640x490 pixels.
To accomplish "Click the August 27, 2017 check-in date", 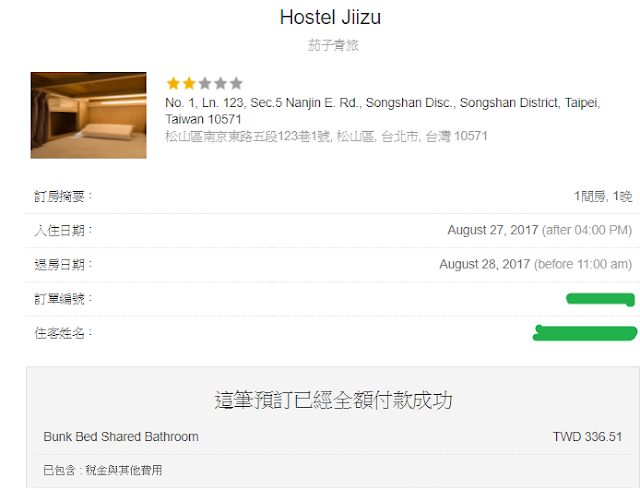I will coord(492,230).
